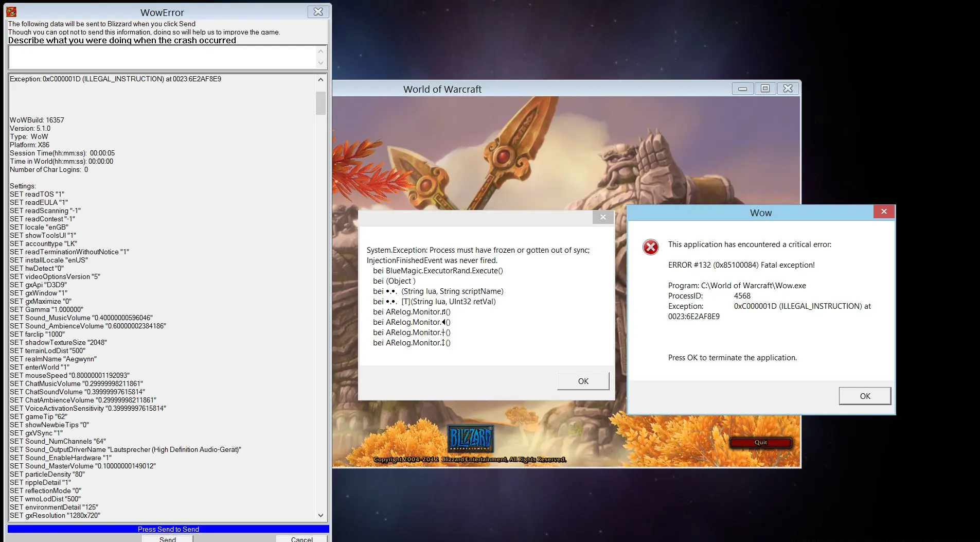Click the 'SET accounttype "LK"' line

coord(44,243)
